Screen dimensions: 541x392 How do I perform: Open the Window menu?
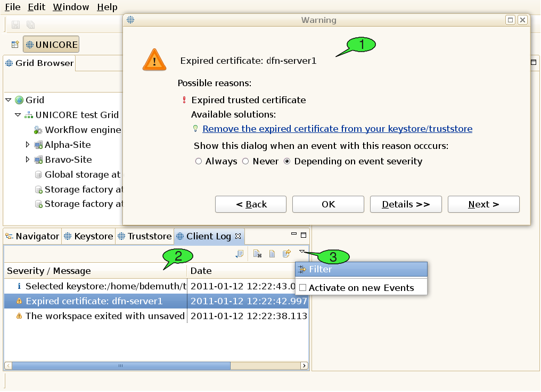[71, 7]
